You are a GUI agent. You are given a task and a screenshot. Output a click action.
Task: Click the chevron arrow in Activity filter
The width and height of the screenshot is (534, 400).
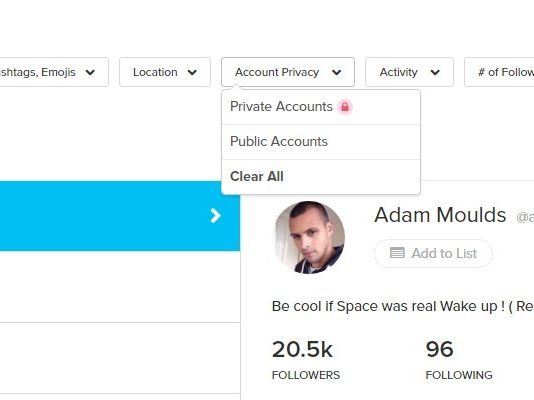435,73
